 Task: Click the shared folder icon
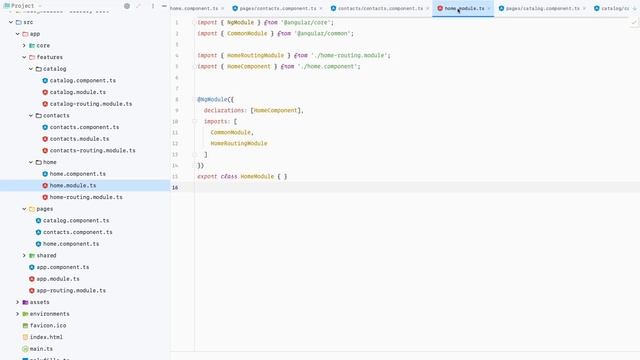31,256
